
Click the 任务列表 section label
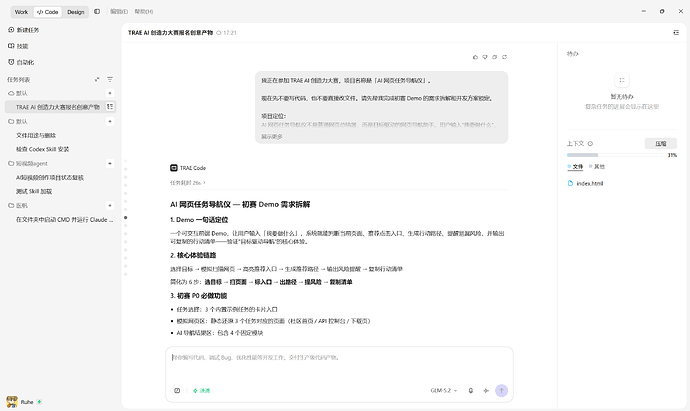(18, 80)
